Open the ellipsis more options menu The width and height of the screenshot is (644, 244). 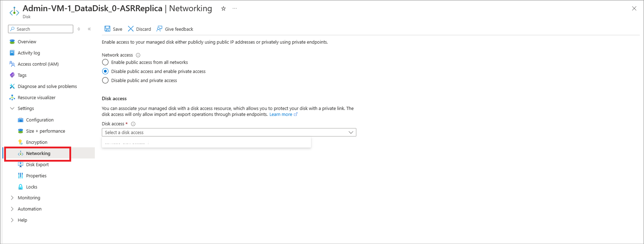tap(235, 9)
